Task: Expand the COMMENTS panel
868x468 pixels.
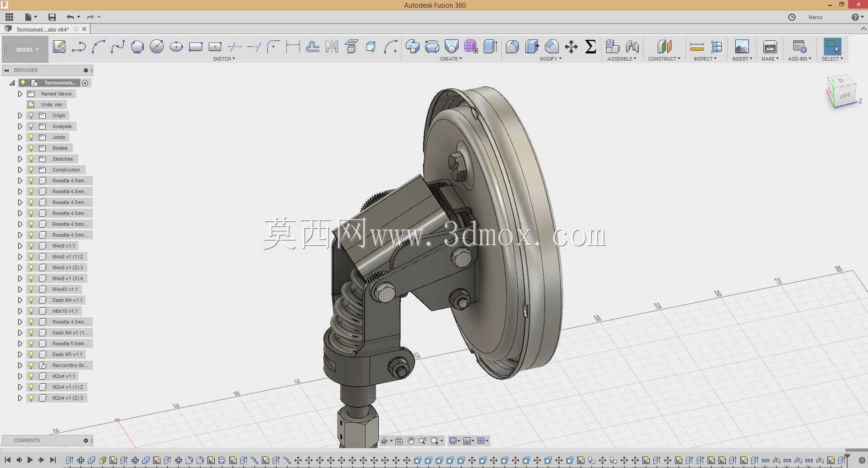Action: coord(86,440)
